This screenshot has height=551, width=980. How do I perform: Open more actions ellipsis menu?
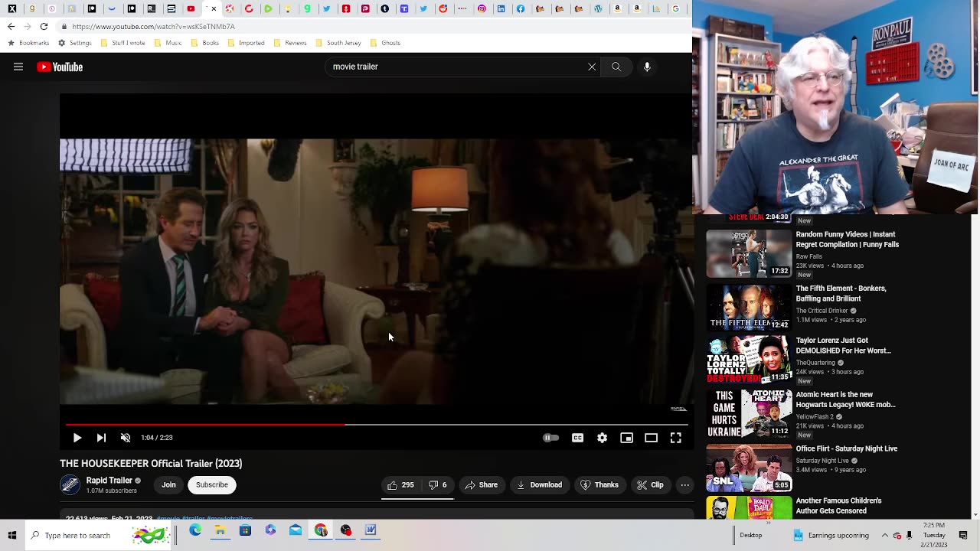[x=684, y=485]
